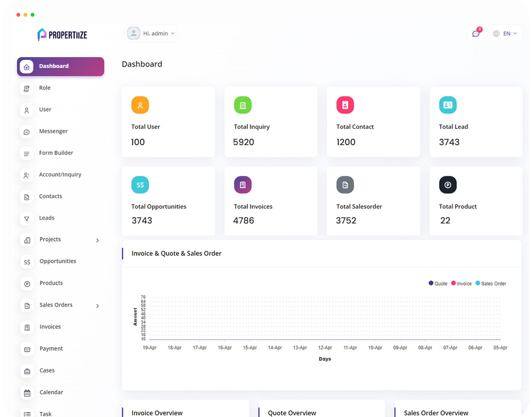Click the Invoices sidebar icon
This screenshot has width=532, height=417.
point(27,328)
